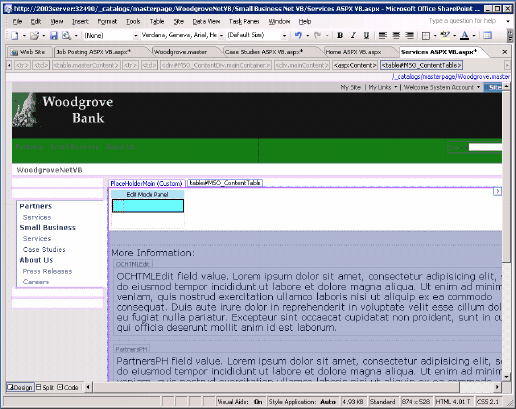Image resolution: width=516 pixels, height=409 pixels.
Task: Expand the Borders dropdown arrow
Action: pos(435,35)
